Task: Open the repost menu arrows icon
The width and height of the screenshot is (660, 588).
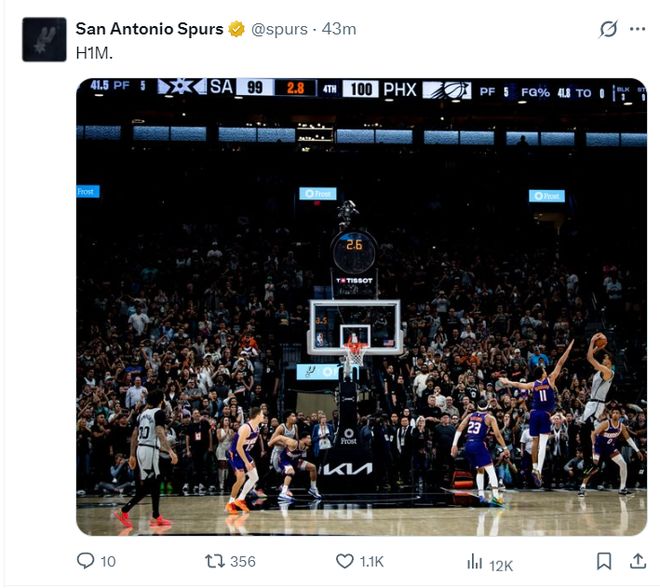Action: 214,562
